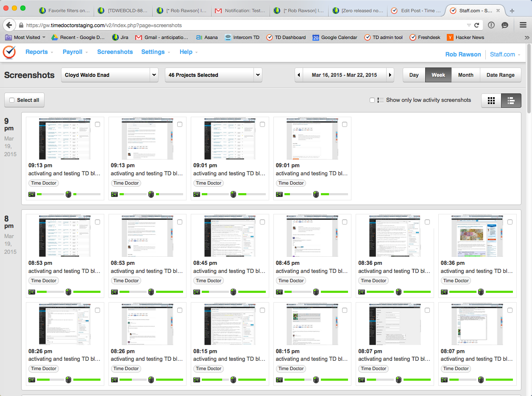This screenshot has width=532, height=396.
Task: Tick checkbox on first 09:13 pm screenshot
Action: 97,124
